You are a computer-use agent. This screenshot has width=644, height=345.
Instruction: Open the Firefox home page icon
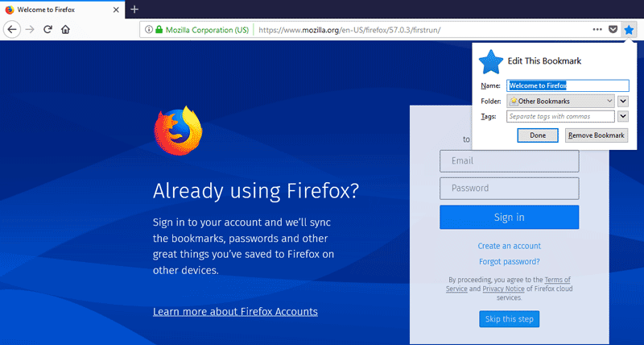point(65,30)
